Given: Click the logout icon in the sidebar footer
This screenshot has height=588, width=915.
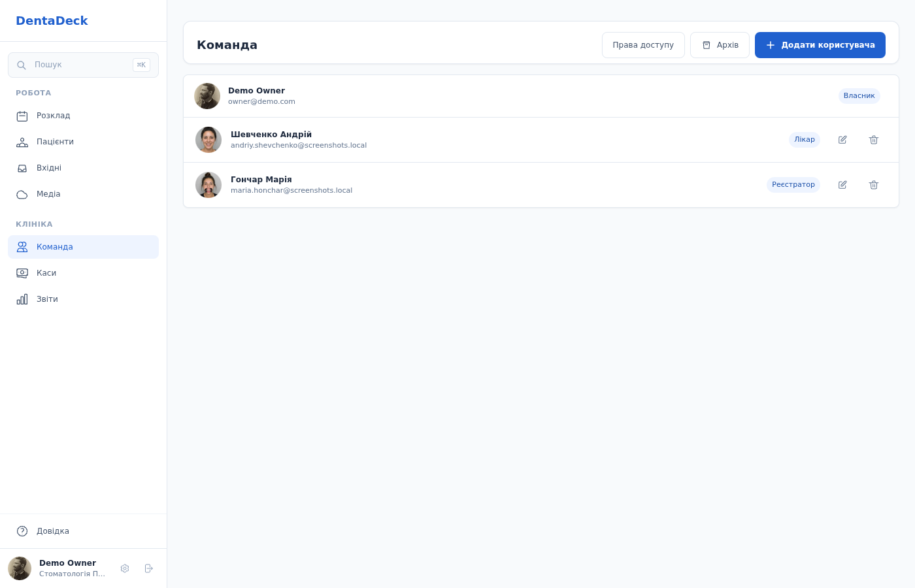Looking at the screenshot, I should (148, 568).
